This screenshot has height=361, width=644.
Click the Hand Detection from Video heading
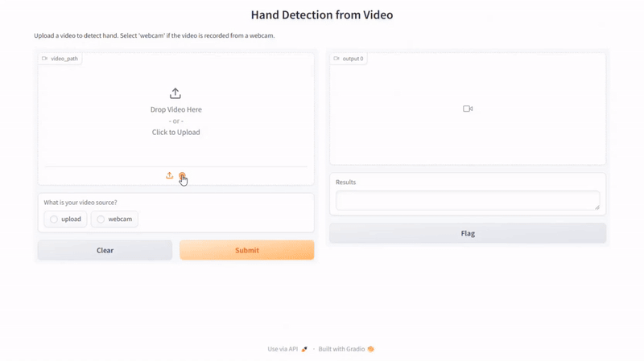[322, 14]
